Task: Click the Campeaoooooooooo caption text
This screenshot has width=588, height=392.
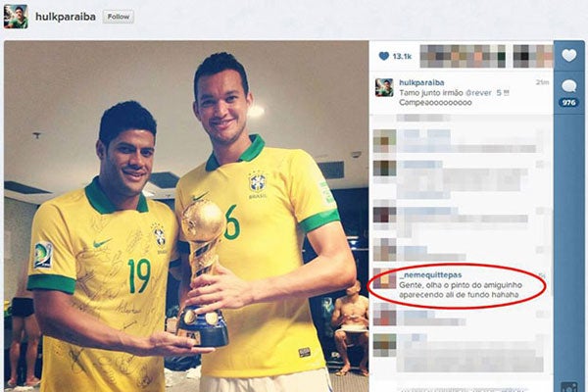Action: (x=435, y=102)
